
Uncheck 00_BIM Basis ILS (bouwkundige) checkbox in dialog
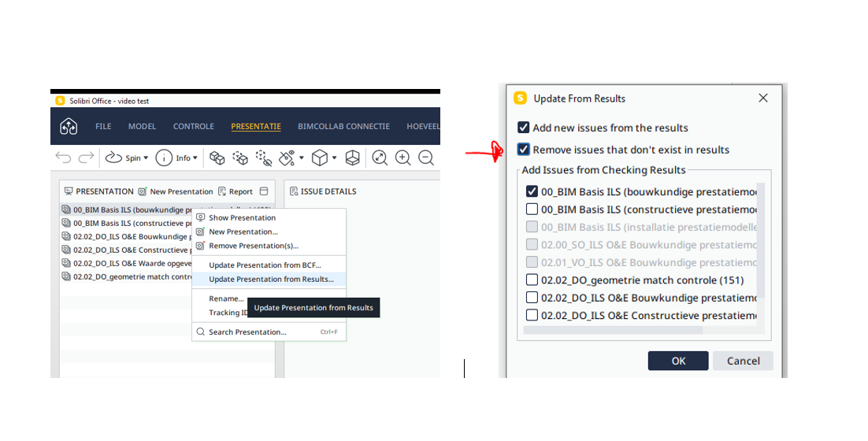coord(532,191)
